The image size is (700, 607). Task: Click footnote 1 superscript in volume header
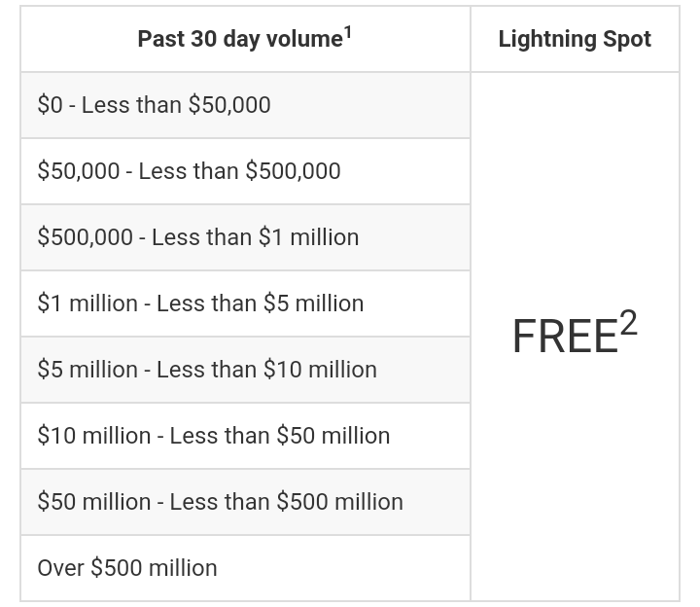click(347, 33)
